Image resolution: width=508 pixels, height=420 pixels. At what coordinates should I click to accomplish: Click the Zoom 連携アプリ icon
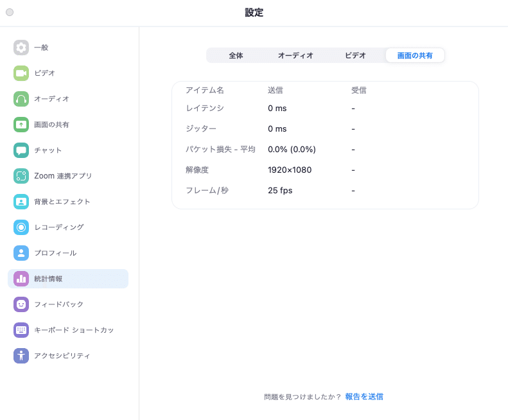(x=21, y=176)
